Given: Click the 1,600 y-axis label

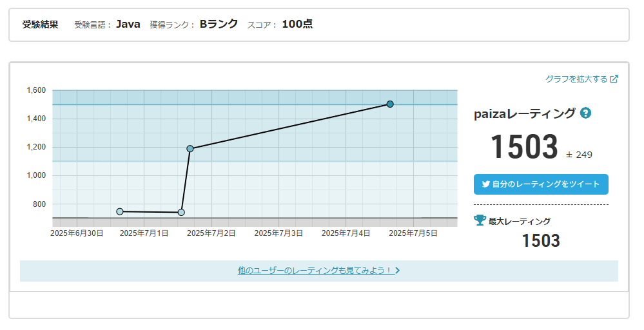Looking at the screenshot, I should click(x=36, y=90).
